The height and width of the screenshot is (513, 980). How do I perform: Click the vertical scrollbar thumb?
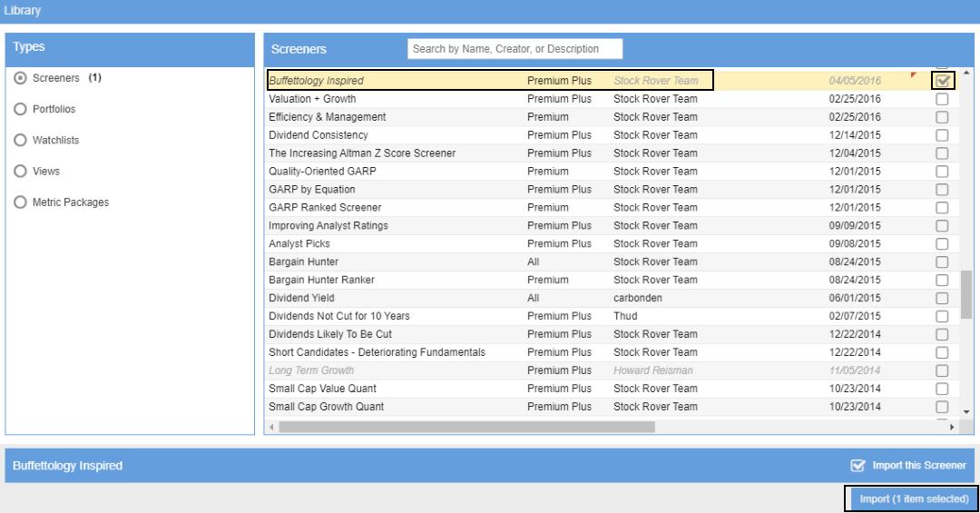[966, 294]
